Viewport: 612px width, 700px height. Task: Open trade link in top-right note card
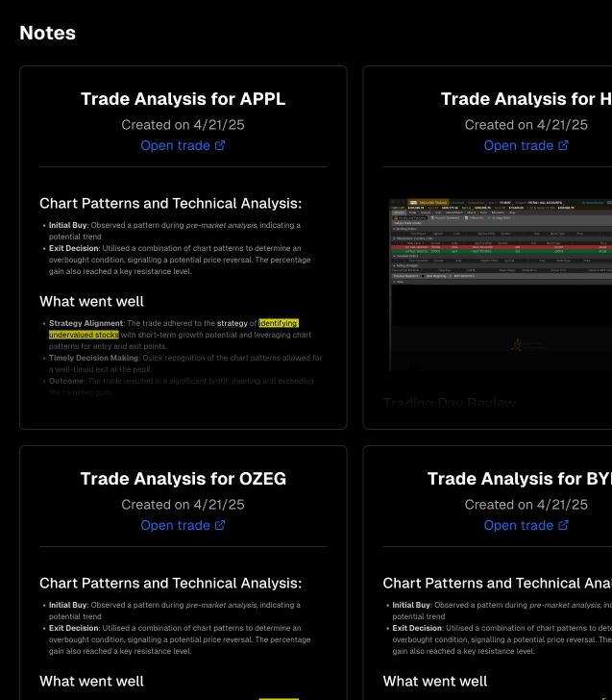pyautogui.click(x=526, y=145)
